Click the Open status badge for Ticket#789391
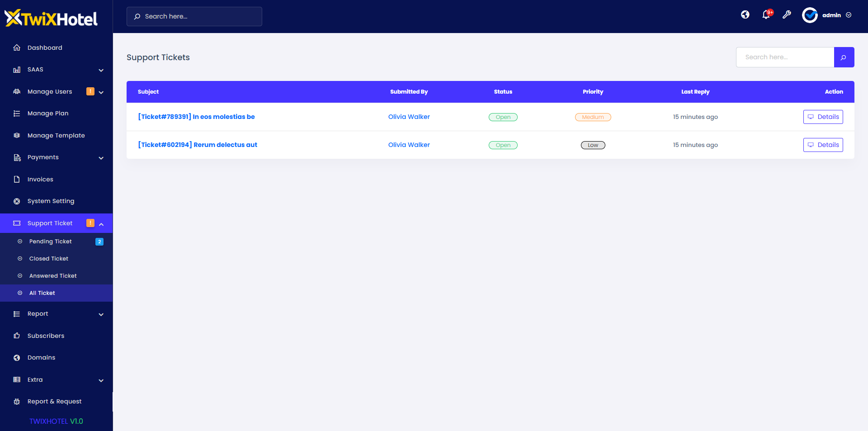Viewport: 868px width, 431px height. [x=503, y=117]
